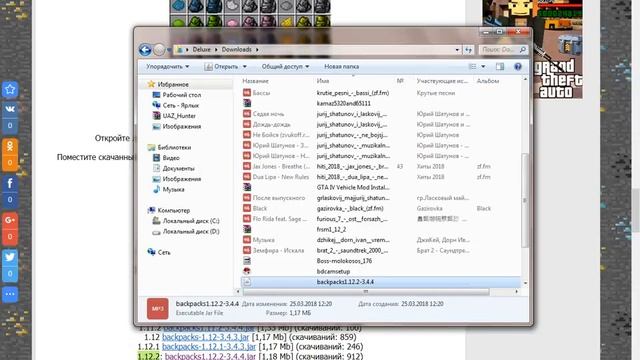This screenshot has height=360, width=640.
Task: Refresh the Downloads folder address bar
Action: click(x=468, y=50)
